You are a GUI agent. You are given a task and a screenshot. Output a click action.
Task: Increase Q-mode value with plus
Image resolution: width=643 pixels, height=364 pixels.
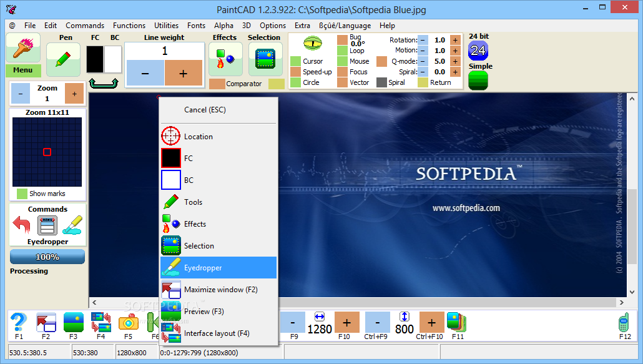[x=455, y=61]
